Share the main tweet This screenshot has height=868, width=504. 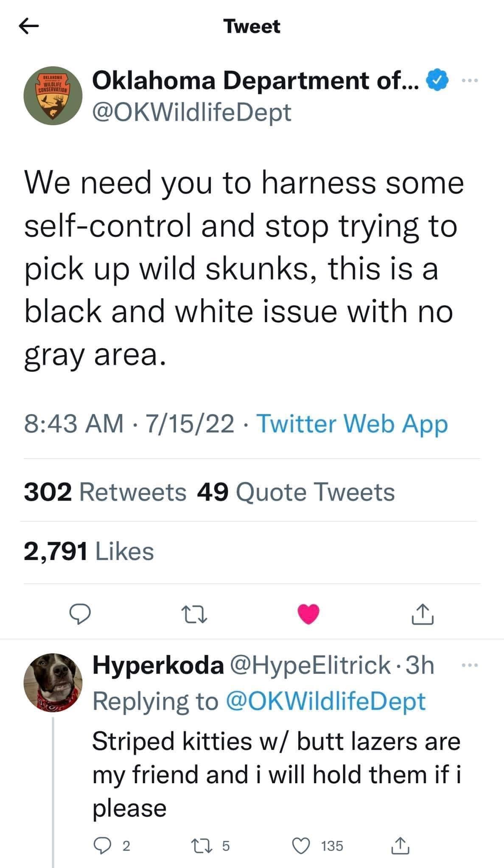pos(423,615)
